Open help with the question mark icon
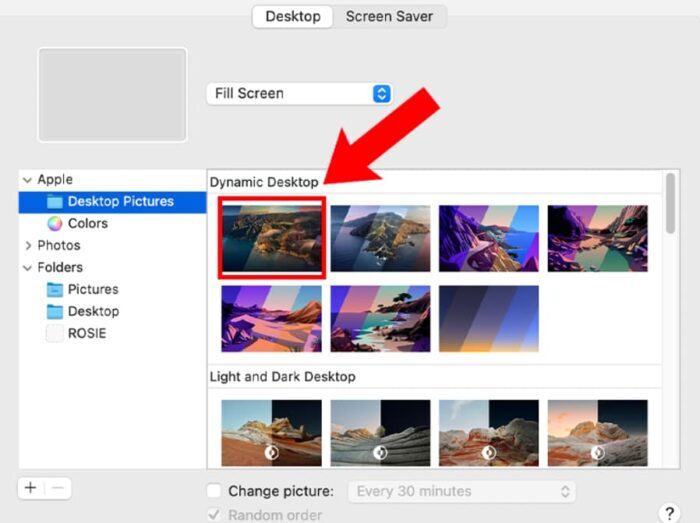 [x=671, y=512]
